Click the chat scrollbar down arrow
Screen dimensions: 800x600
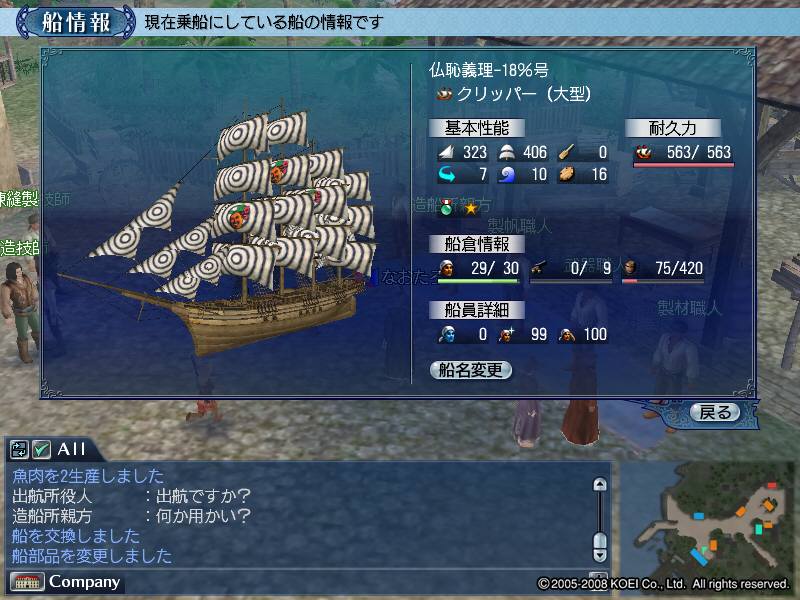coord(600,555)
